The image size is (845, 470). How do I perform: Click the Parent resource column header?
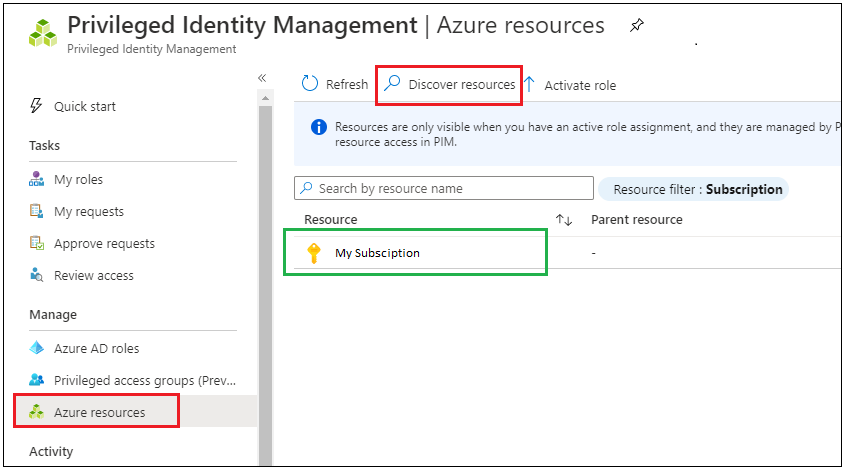(636, 219)
